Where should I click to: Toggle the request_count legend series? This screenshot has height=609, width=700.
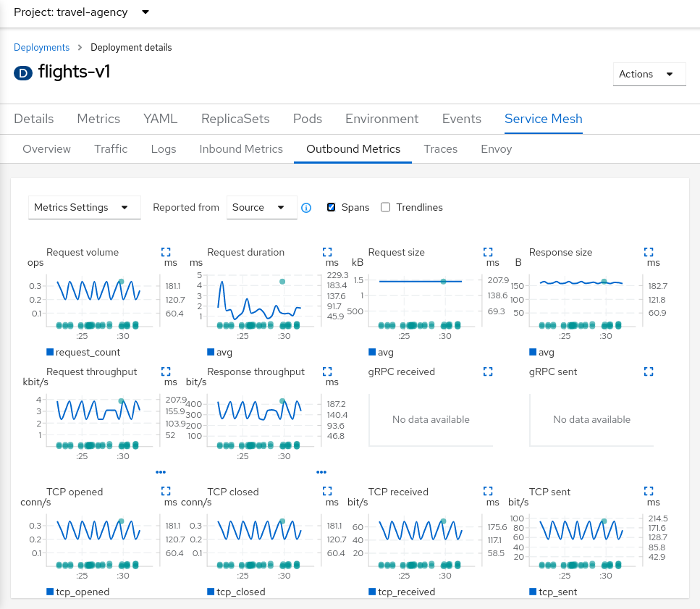tap(83, 352)
